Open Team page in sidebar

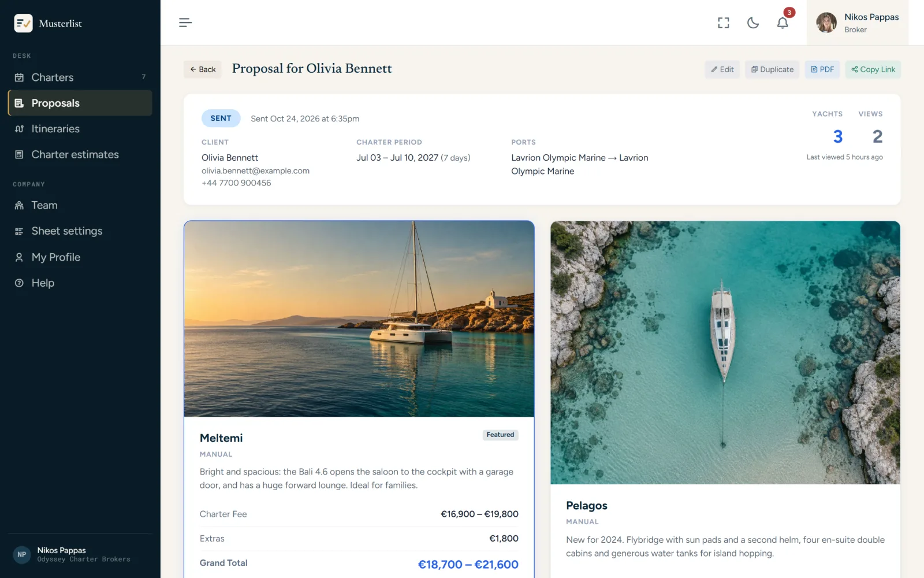(80, 205)
